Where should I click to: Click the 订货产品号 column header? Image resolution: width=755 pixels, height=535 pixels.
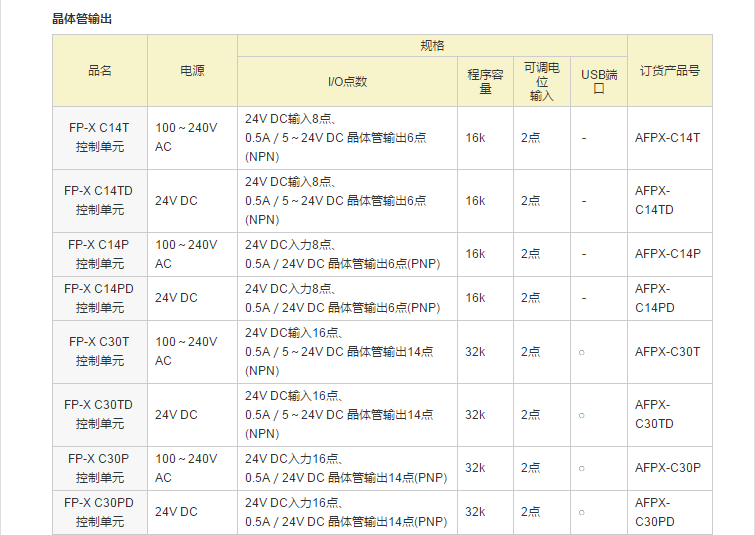point(670,70)
